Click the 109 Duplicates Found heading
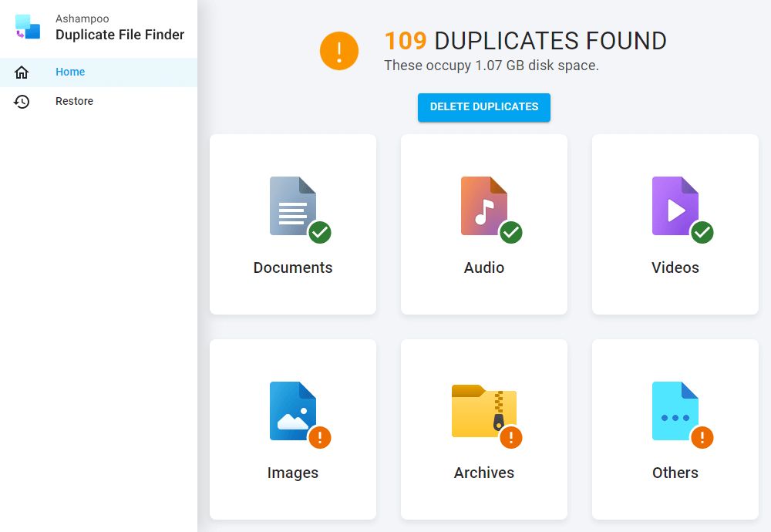 (x=525, y=41)
